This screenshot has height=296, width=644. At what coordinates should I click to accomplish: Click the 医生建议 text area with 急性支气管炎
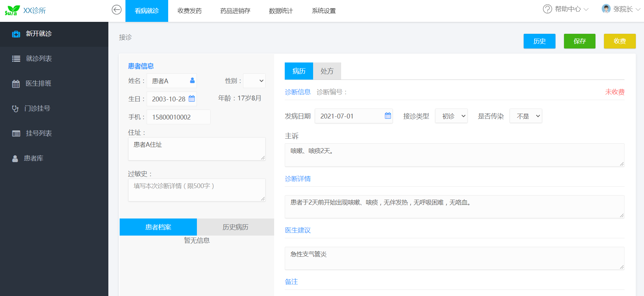click(455, 258)
